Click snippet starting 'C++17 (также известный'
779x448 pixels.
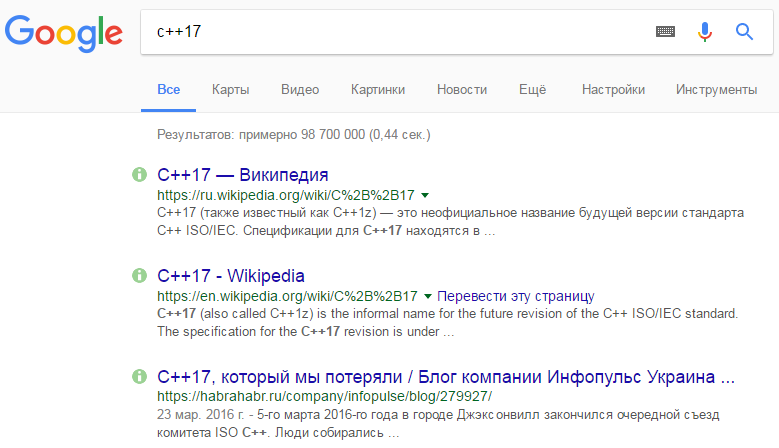click(450, 222)
